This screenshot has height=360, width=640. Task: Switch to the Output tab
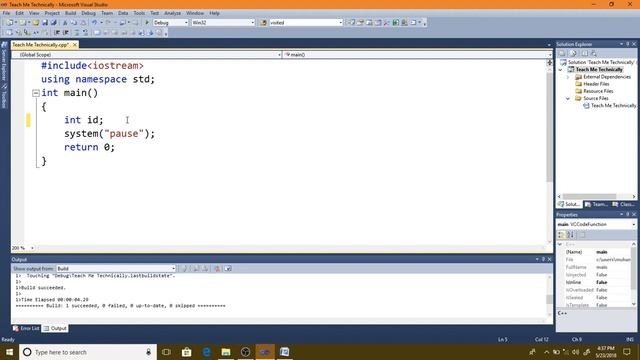(x=55, y=328)
